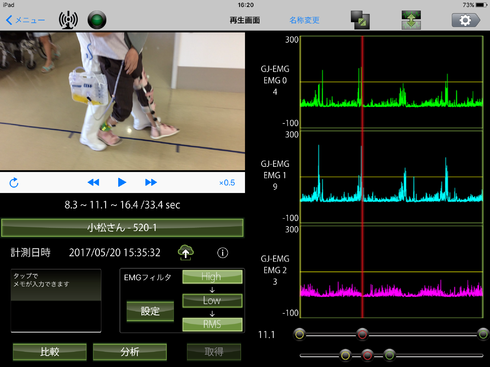This screenshot has height=367, width=490.
Task: Tap the 小松さん - 520-1 record bar
Action: (122, 228)
